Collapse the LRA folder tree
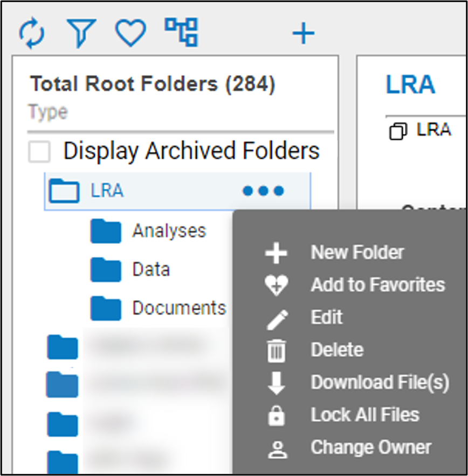468x476 pixels. point(64,191)
